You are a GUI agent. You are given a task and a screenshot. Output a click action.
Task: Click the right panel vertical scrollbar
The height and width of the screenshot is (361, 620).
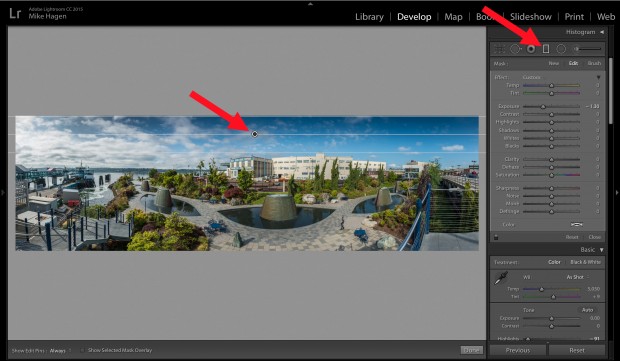611,92
